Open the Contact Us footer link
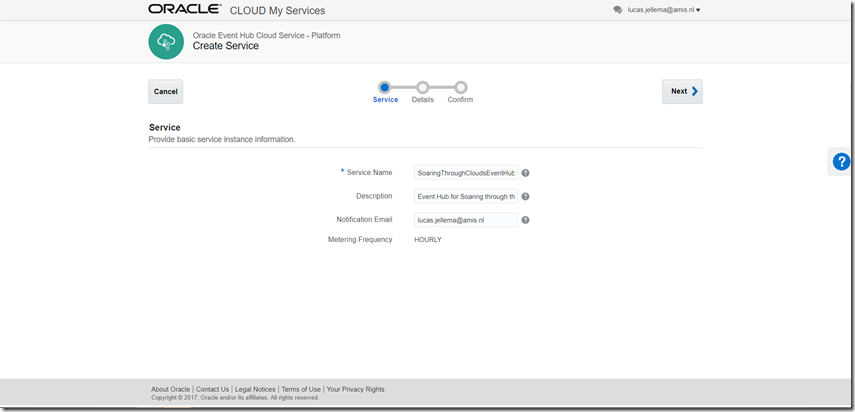This screenshot has width=855, height=412. (213, 389)
